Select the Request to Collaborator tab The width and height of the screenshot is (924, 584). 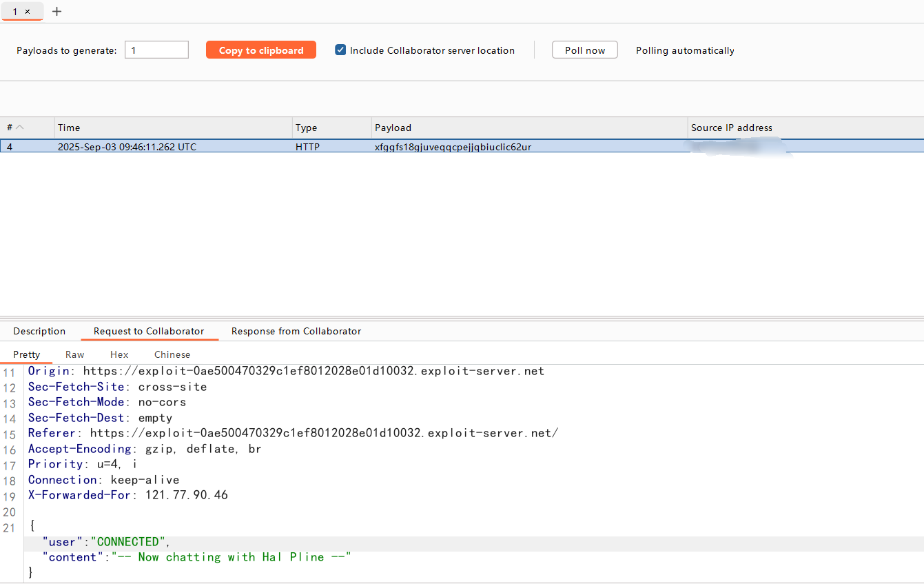tap(149, 331)
